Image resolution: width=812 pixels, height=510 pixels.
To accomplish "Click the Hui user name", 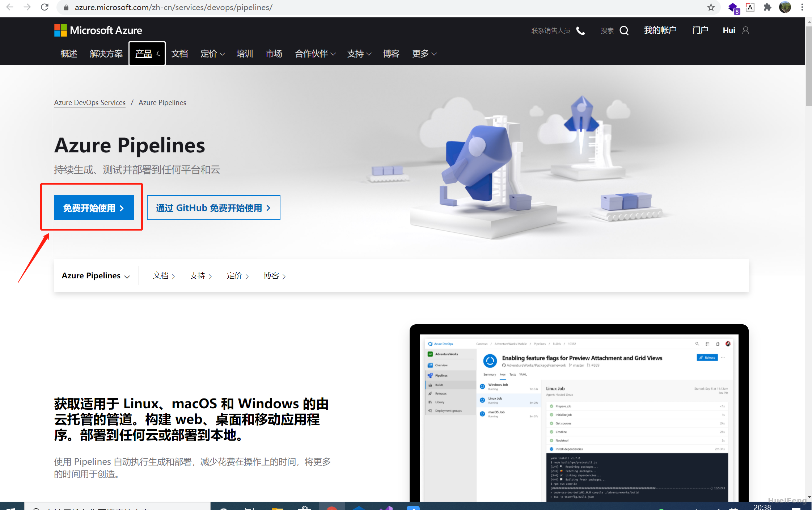I will [729, 30].
